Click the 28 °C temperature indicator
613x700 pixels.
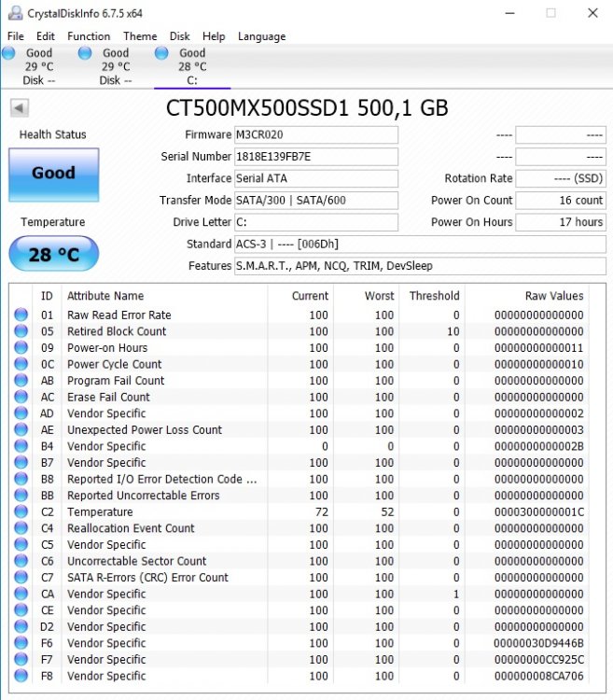click(53, 254)
